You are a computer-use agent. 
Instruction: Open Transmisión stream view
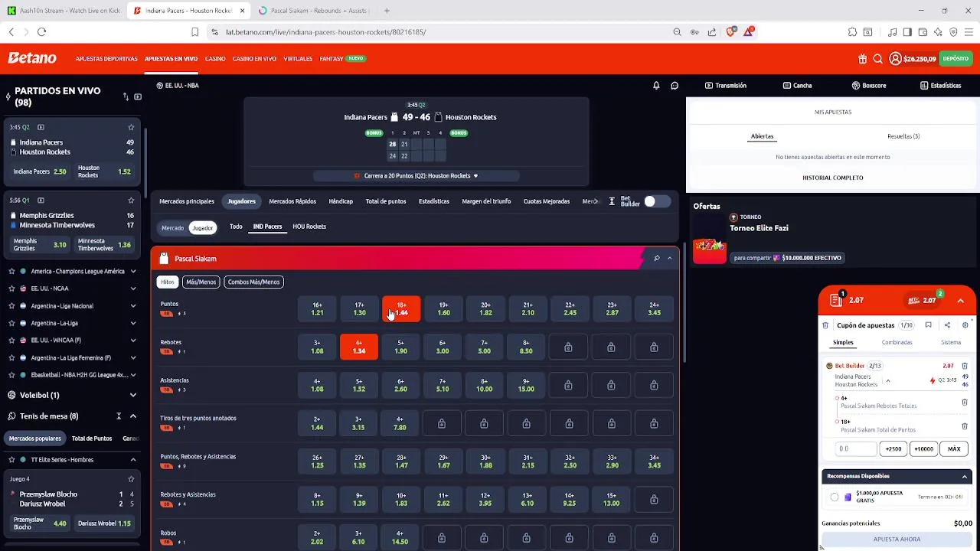click(x=726, y=86)
